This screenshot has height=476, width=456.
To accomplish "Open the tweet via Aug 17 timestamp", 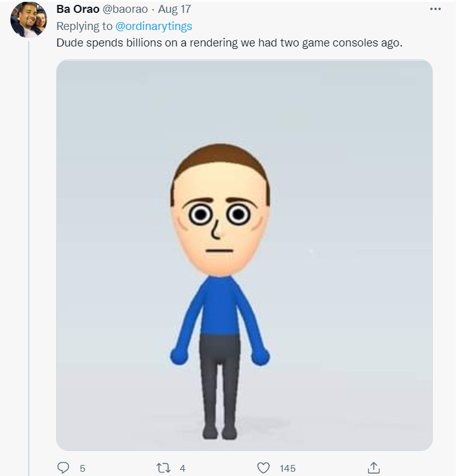I will click(x=175, y=10).
